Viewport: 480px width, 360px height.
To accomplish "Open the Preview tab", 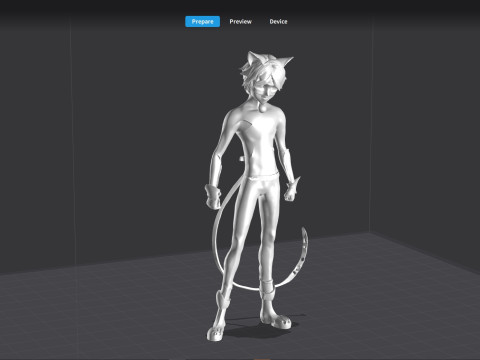I will 240,21.
